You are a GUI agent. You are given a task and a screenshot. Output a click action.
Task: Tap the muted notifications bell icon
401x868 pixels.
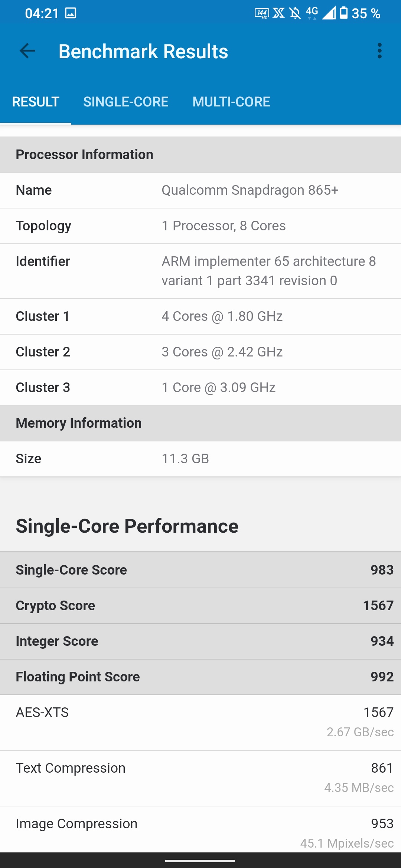coord(295,13)
